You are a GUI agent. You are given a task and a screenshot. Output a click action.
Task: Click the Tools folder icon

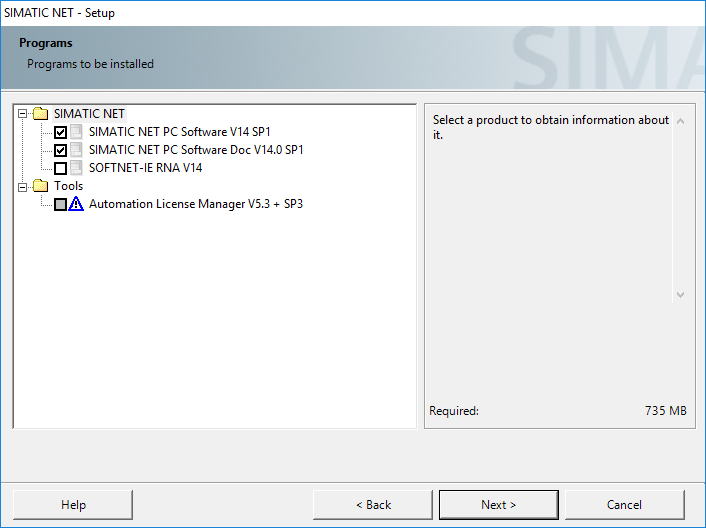coord(40,186)
